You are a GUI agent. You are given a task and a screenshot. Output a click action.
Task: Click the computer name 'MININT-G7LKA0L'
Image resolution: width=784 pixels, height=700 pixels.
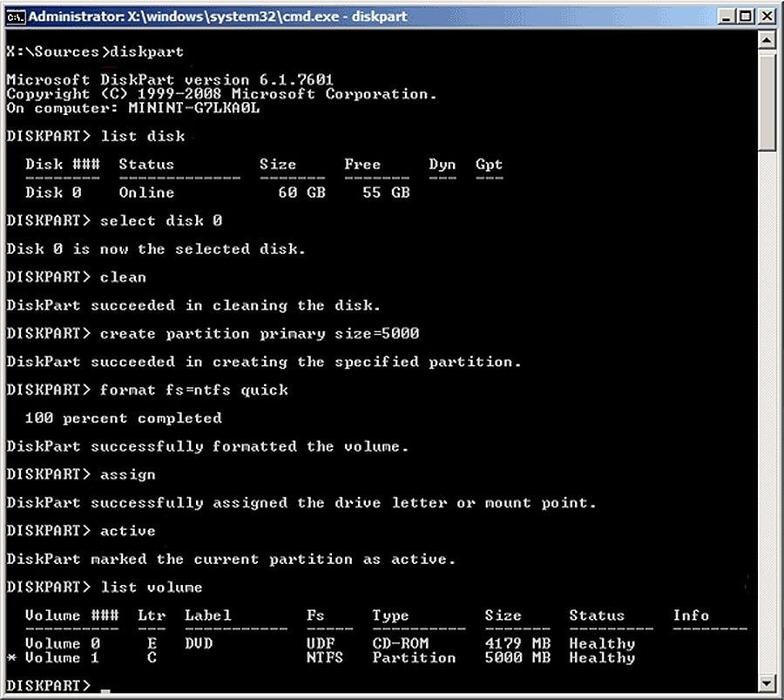pos(194,107)
